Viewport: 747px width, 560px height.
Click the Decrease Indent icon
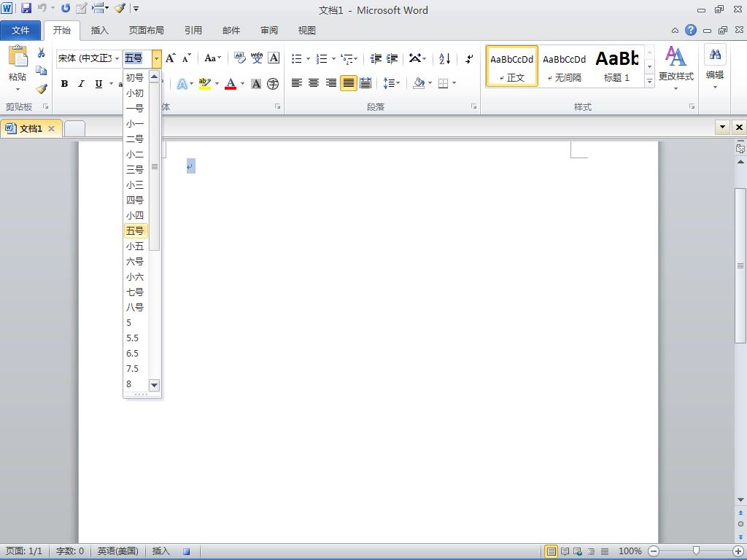click(376, 58)
